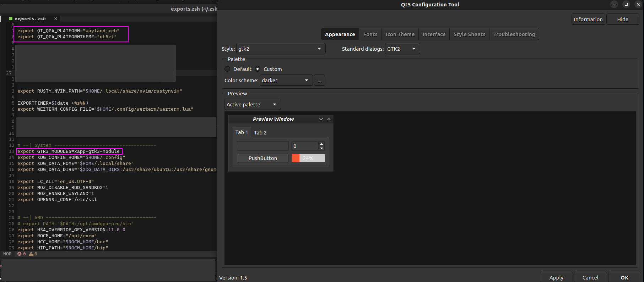Click the NOR mode indicator in status bar
The width and height of the screenshot is (644, 282).
7,254
